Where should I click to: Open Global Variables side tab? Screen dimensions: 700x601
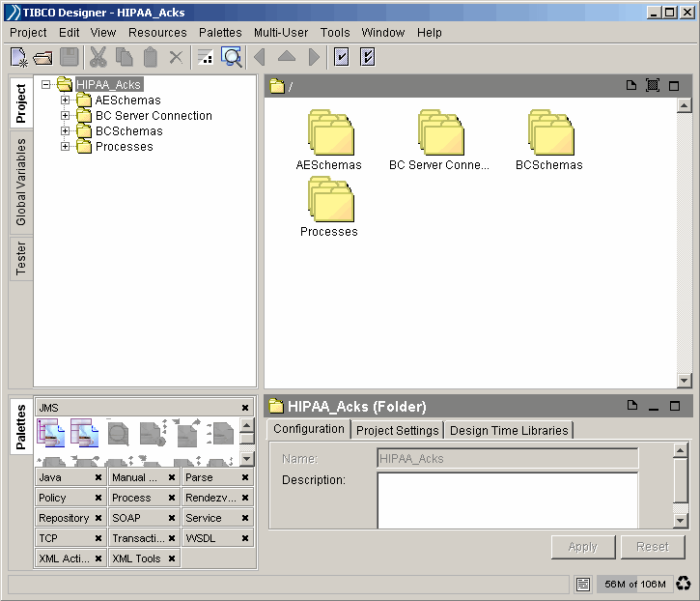pos(21,182)
